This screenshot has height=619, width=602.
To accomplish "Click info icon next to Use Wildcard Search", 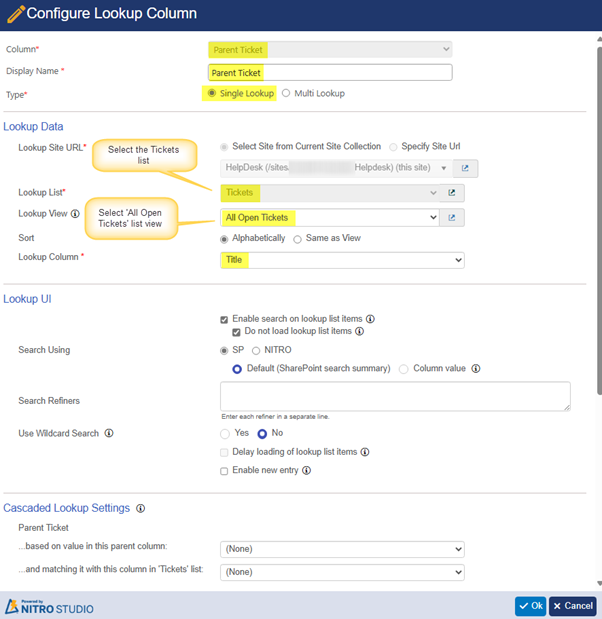I will coord(108,434).
